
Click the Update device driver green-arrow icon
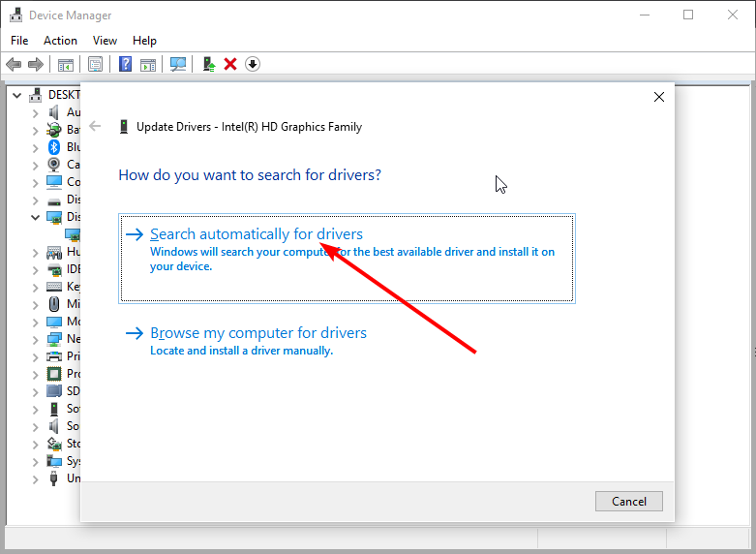[208, 64]
